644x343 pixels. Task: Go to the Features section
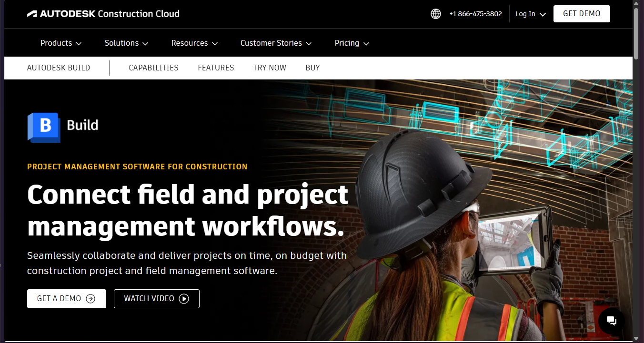pyautogui.click(x=216, y=68)
